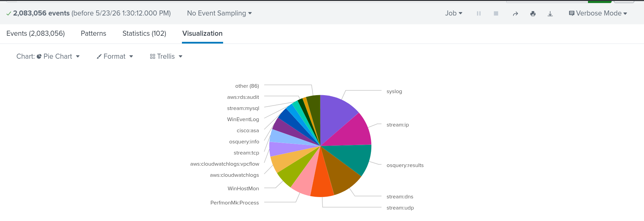Click the print icon

[533, 13]
